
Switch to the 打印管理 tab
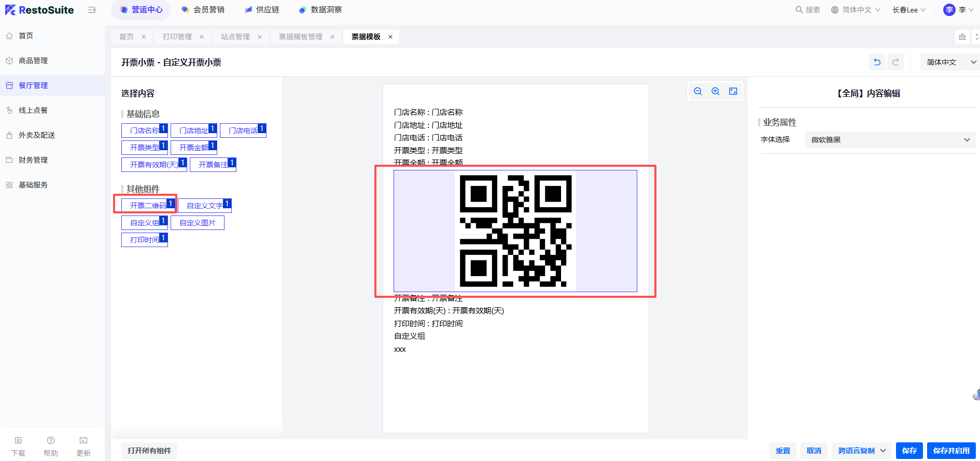[x=177, y=37]
